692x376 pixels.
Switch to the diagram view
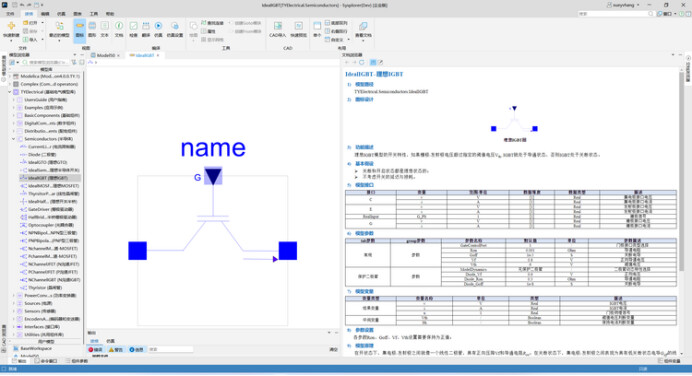coord(92,29)
